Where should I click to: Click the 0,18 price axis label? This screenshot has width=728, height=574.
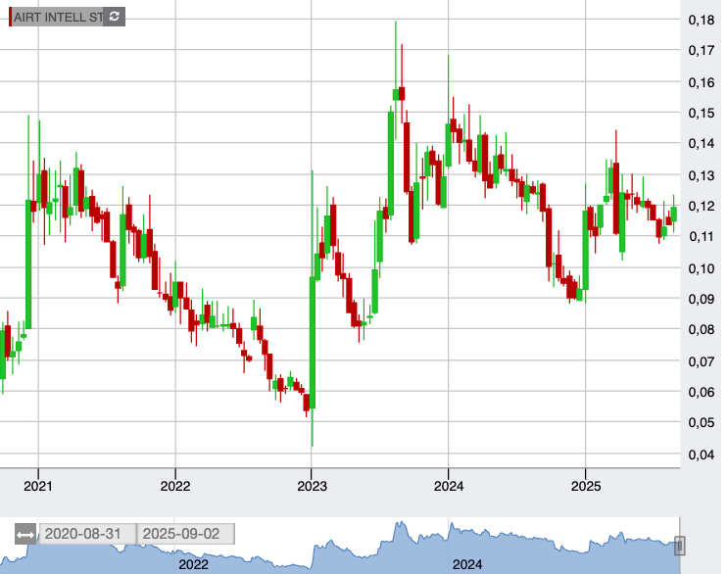pos(702,20)
